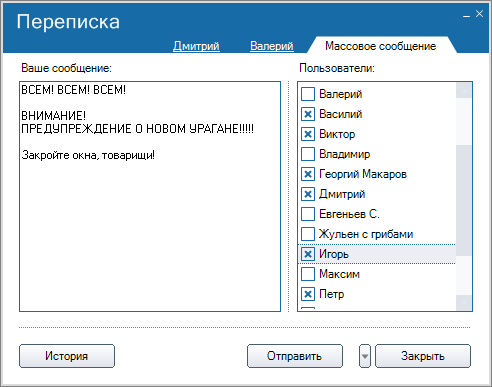Click the user list scroll down arrow
This screenshot has width=492, height=387.
point(464,303)
